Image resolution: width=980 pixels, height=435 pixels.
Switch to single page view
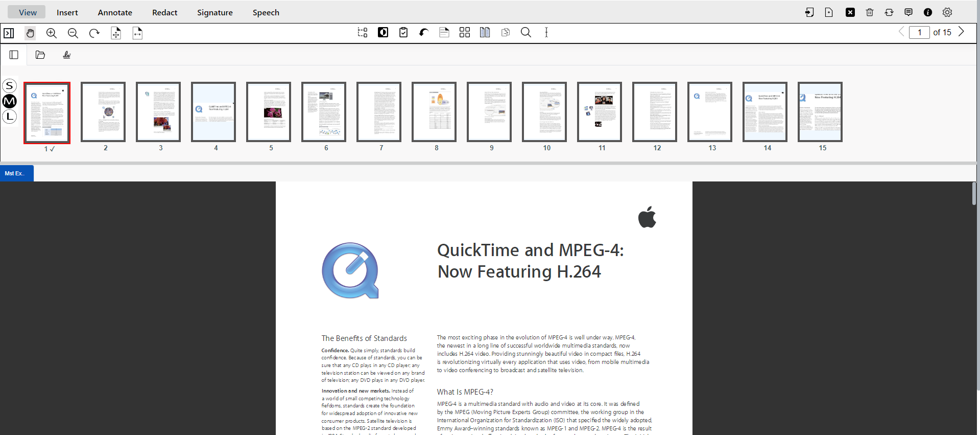click(444, 33)
